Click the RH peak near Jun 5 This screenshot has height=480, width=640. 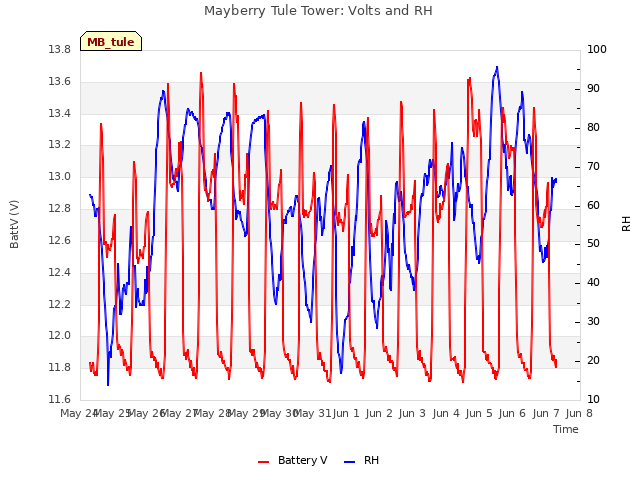pyautogui.click(x=497, y=67)
